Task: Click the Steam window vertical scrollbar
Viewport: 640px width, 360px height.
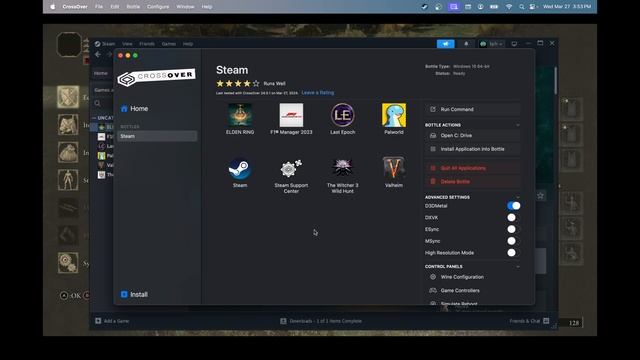Action: tap(556, 80)
